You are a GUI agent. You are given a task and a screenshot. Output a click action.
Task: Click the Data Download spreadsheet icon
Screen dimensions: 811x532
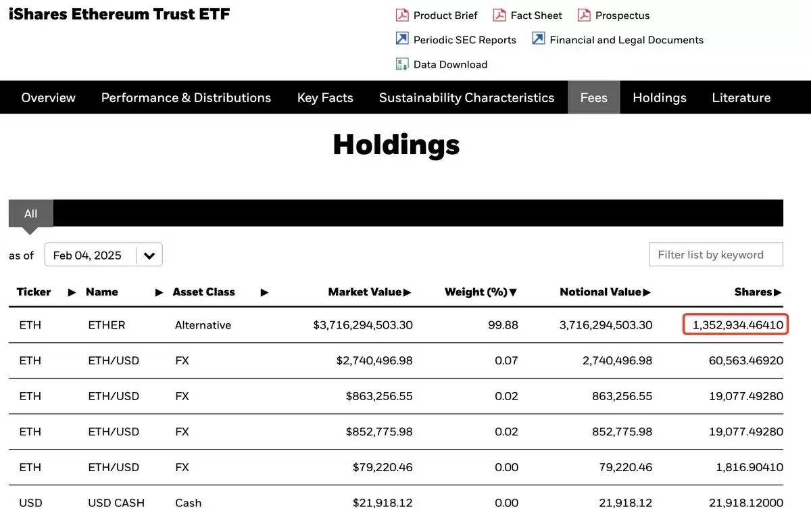[x=402, y=64]
